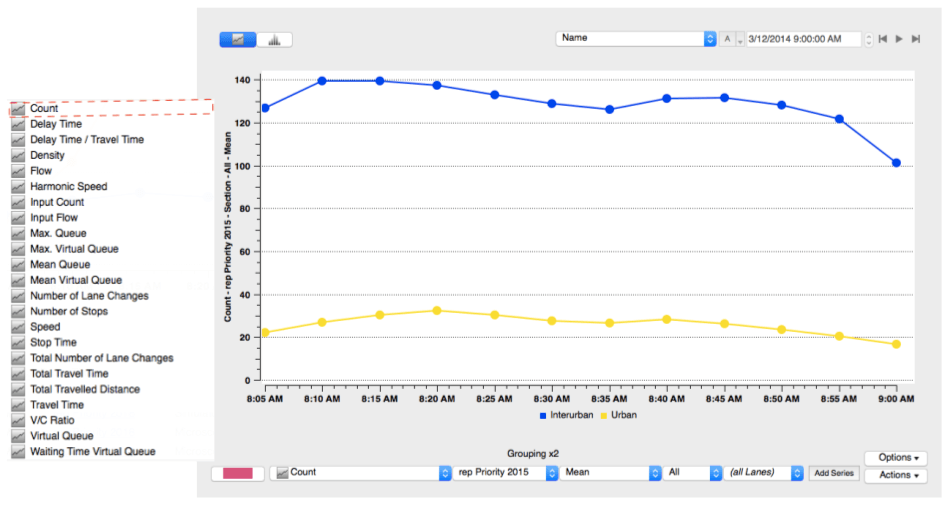Open the Options menu button
Screen dimensions: 948x511
coord(896,458)
